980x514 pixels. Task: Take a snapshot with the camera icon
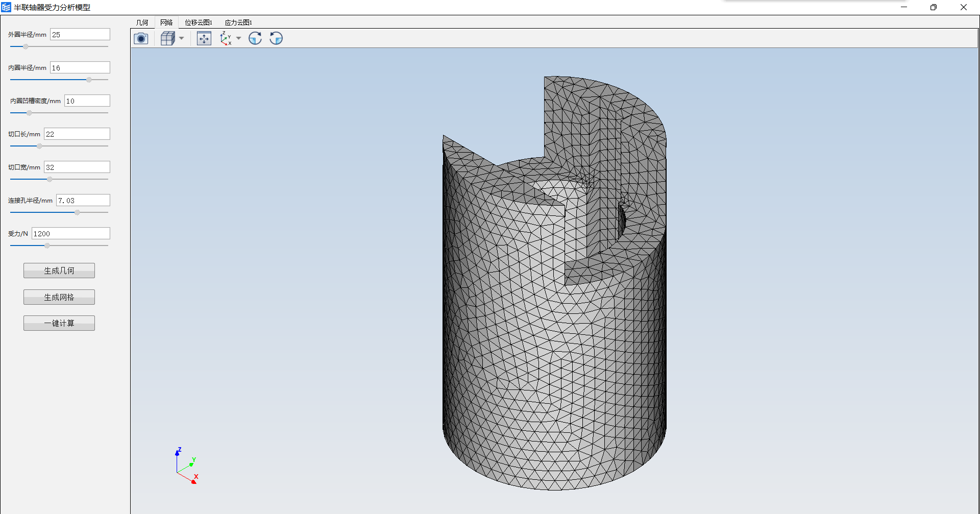141,38
